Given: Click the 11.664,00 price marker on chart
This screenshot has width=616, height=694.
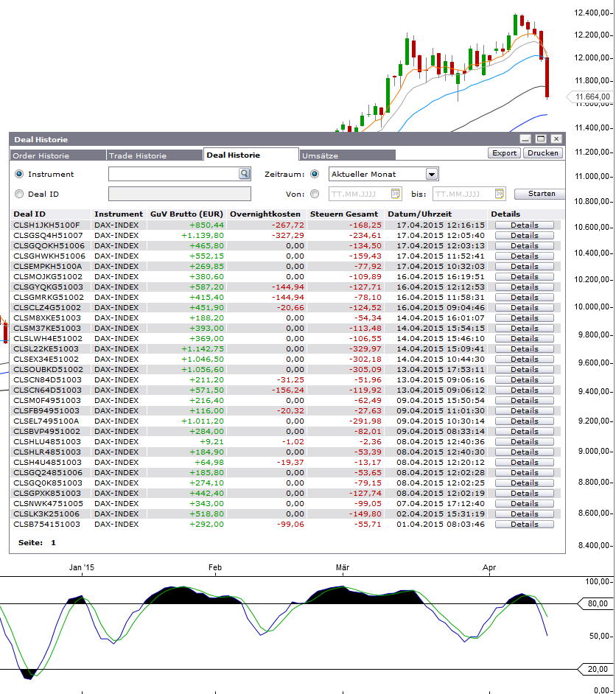Looking at the screenshot, I should tap(591, 97).
